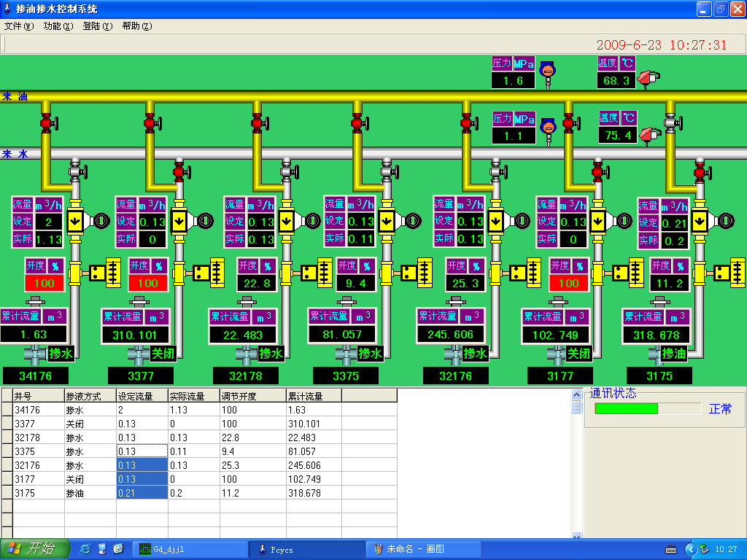Click the system tray clock showing 10:27

726,550
